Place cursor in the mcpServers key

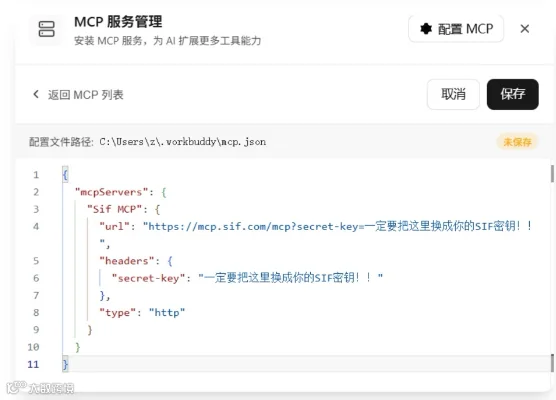111,192
